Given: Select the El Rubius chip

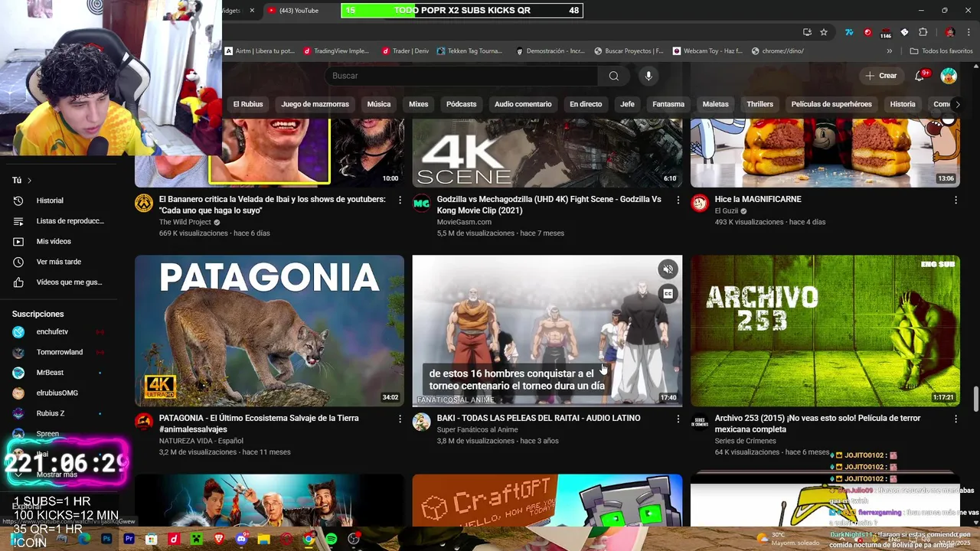Looking at the screenshot, I should pyautogui.click(x=248, y=104).
